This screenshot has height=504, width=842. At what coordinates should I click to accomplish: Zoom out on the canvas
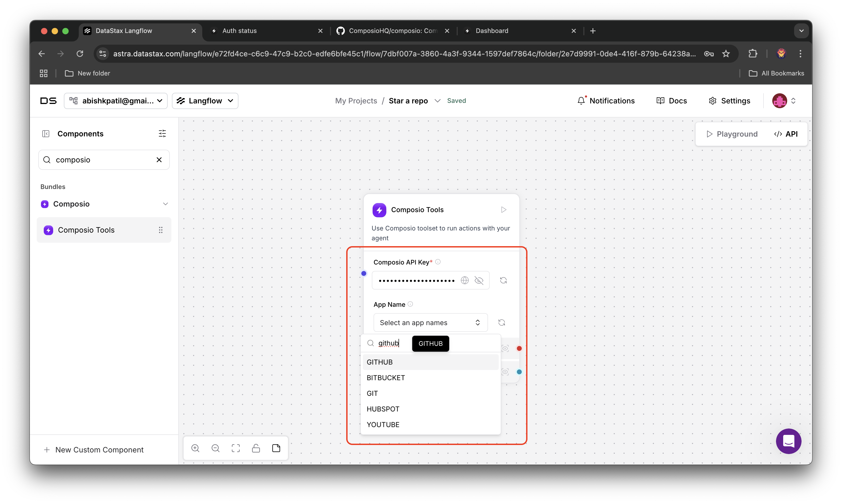[216, 448]
